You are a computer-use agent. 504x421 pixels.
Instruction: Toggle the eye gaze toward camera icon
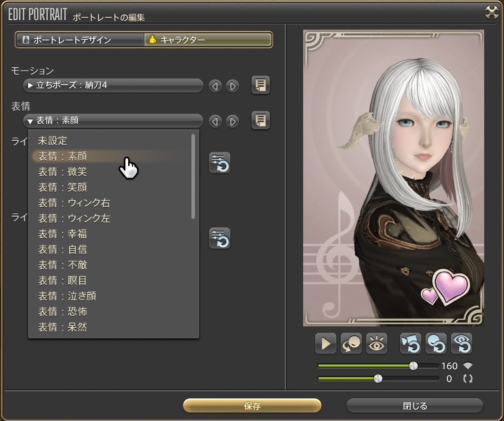coord(377,344)
